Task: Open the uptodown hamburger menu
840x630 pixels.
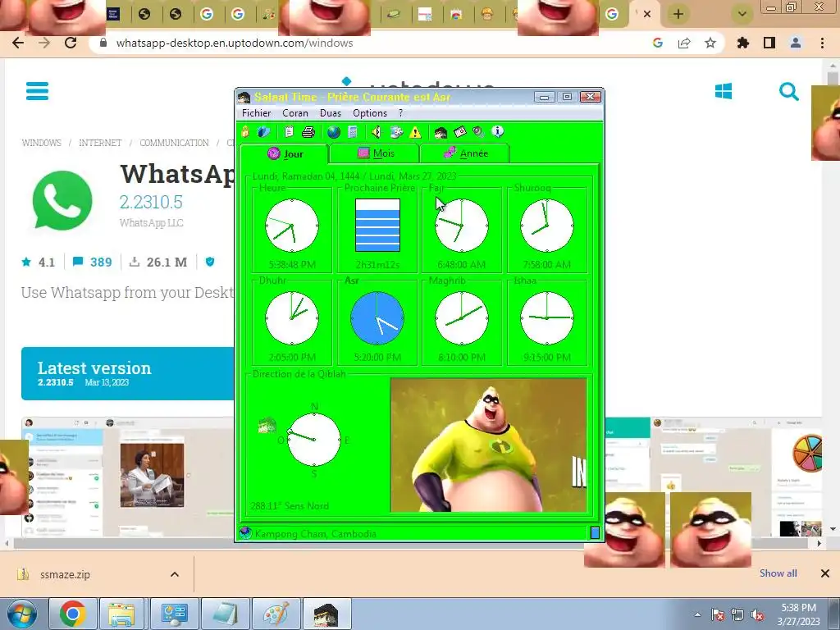Action: [x=37, y=91]
